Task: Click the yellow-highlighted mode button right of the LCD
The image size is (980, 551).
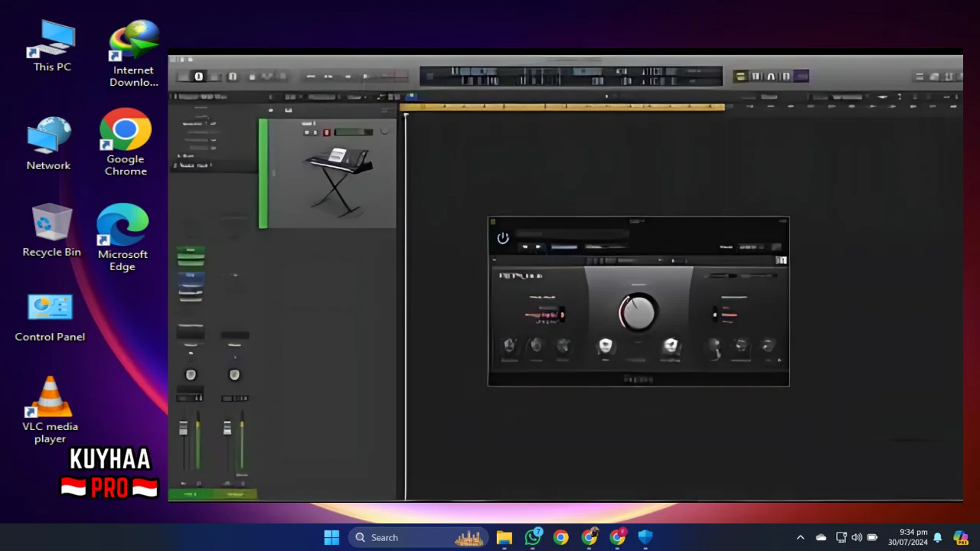Action: point(740,77)
